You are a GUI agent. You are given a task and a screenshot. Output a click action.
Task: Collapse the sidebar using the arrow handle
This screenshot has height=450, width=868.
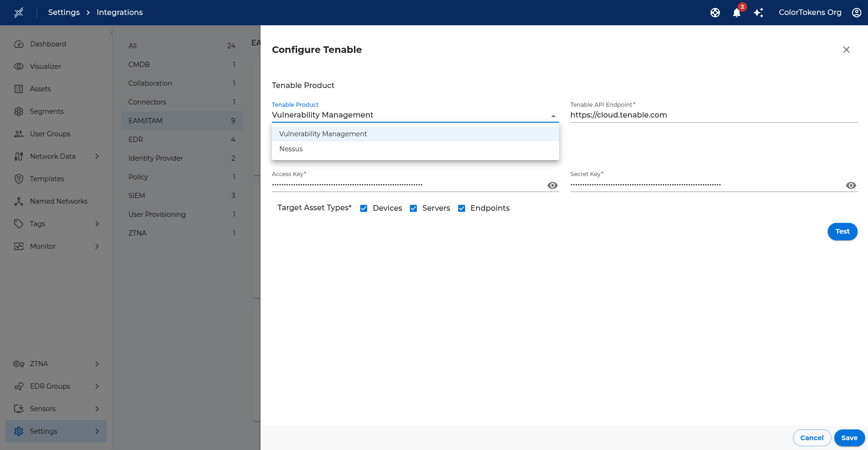pos(112,32)
